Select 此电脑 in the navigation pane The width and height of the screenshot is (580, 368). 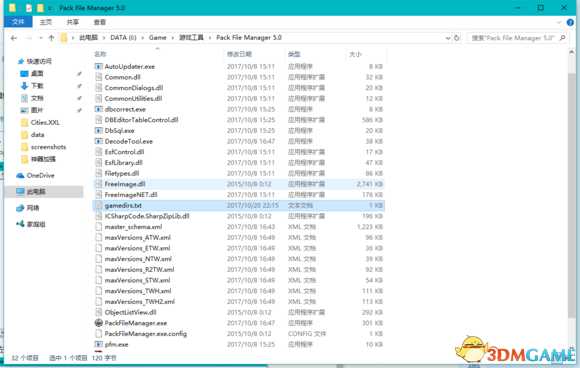(x=36, y=192)
